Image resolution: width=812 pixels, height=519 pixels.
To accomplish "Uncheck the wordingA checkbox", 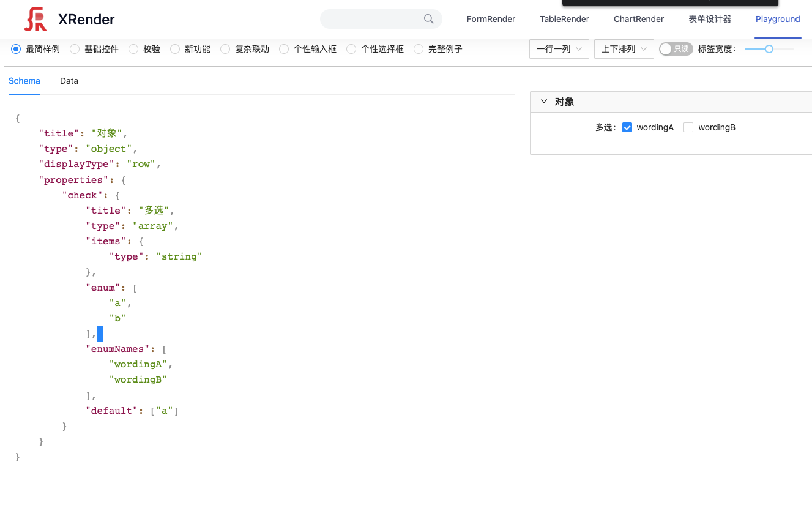I will point(627,127).
